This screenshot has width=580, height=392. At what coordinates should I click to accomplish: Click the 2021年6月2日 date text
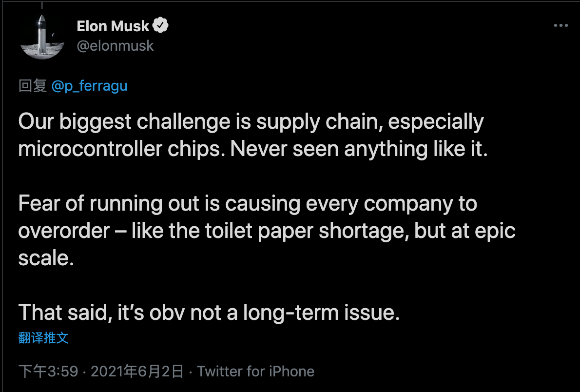click(137, 372)
